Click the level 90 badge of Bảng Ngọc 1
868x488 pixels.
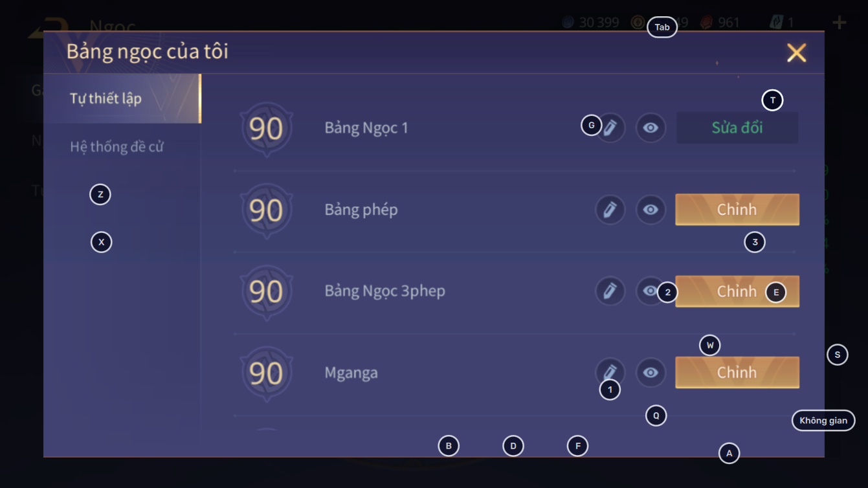(x=266, y=129)
